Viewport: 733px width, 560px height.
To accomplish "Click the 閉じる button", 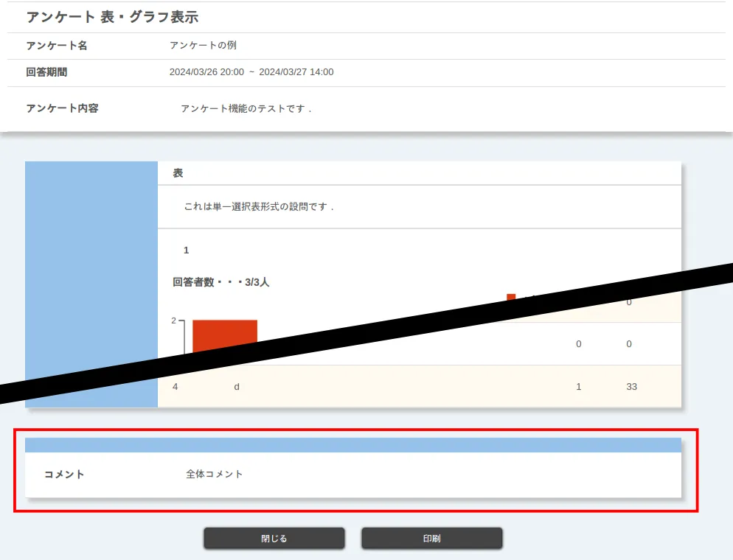I will tap(274, 539).
